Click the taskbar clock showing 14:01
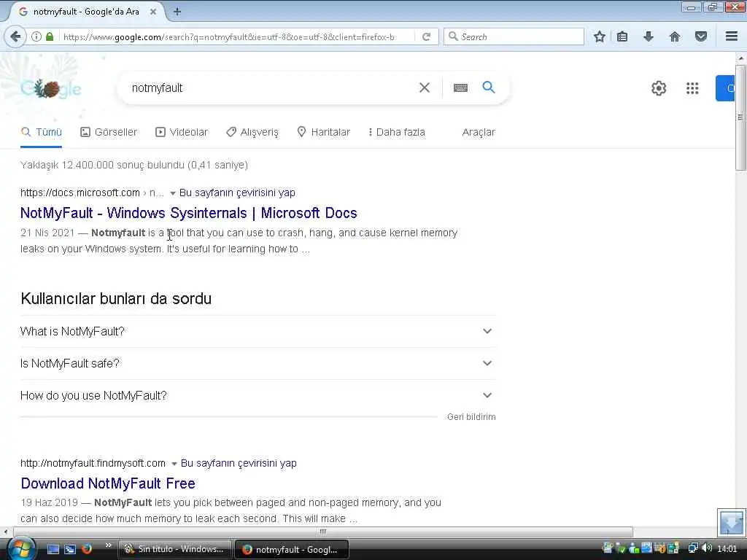The width and height of the screenshot is (747, 560). (x=727, y=548)
